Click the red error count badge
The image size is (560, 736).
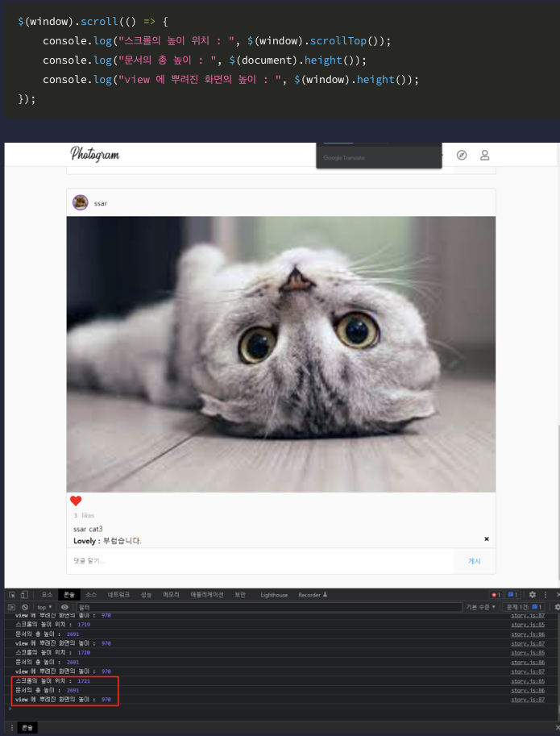(x=496, y=595)
